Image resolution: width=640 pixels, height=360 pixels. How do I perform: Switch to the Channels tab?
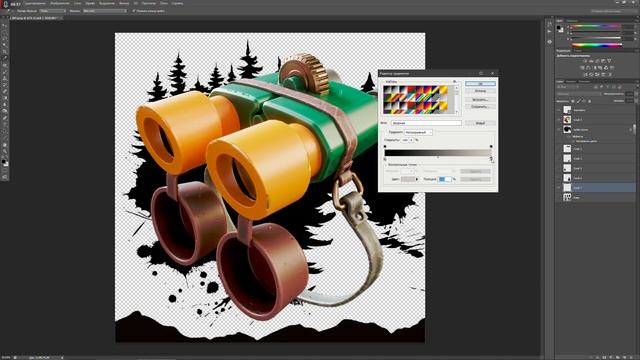(x=571, y=81)
